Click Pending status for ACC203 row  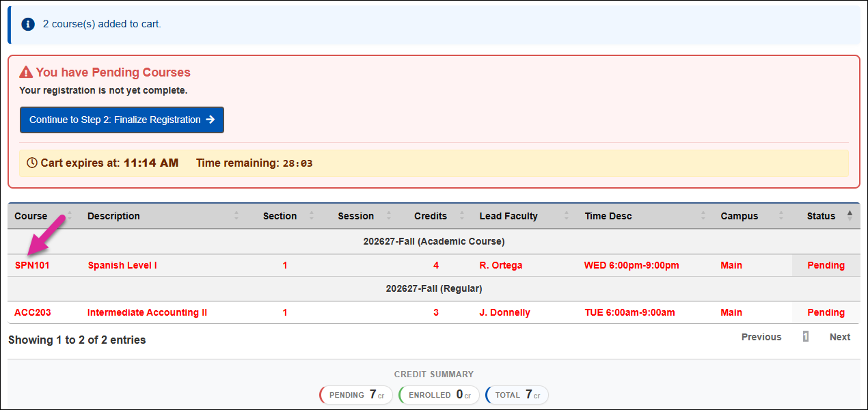(x=826, y=312)
